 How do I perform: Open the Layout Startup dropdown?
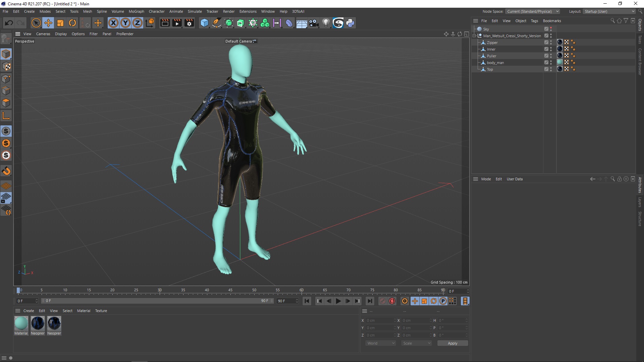coord(609,11)
